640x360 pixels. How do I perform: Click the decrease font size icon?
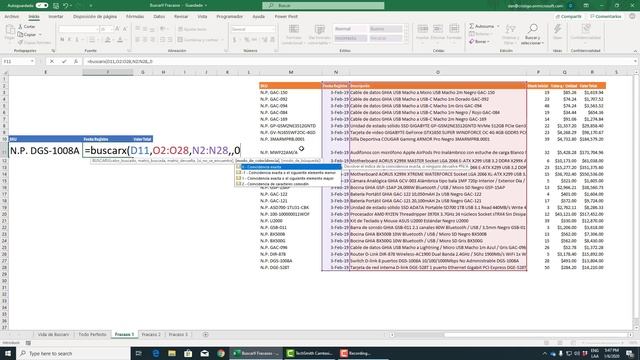tap(124, 29)
